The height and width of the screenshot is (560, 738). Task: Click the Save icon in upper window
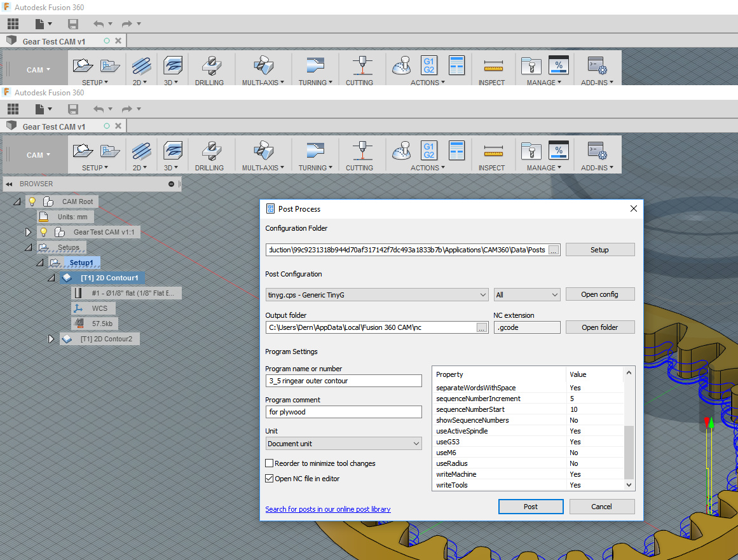click(73, 24)
